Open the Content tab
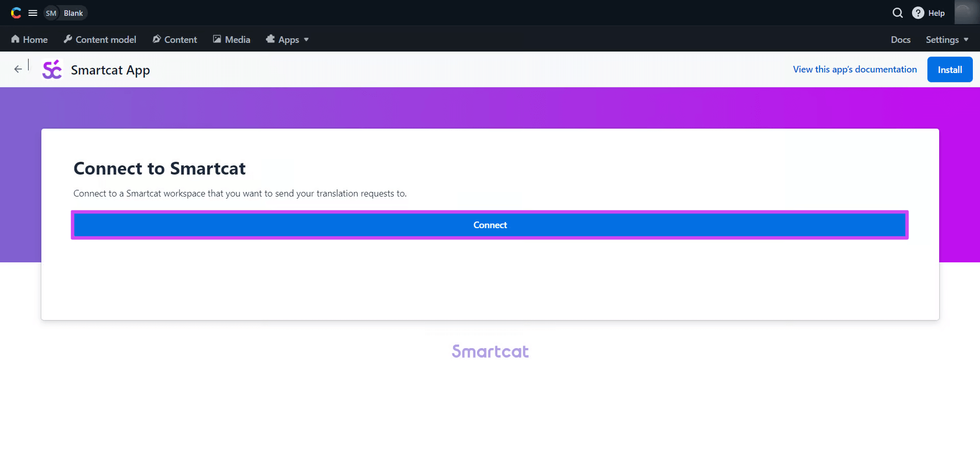This screenshot has height=465, width=980. 175,39
